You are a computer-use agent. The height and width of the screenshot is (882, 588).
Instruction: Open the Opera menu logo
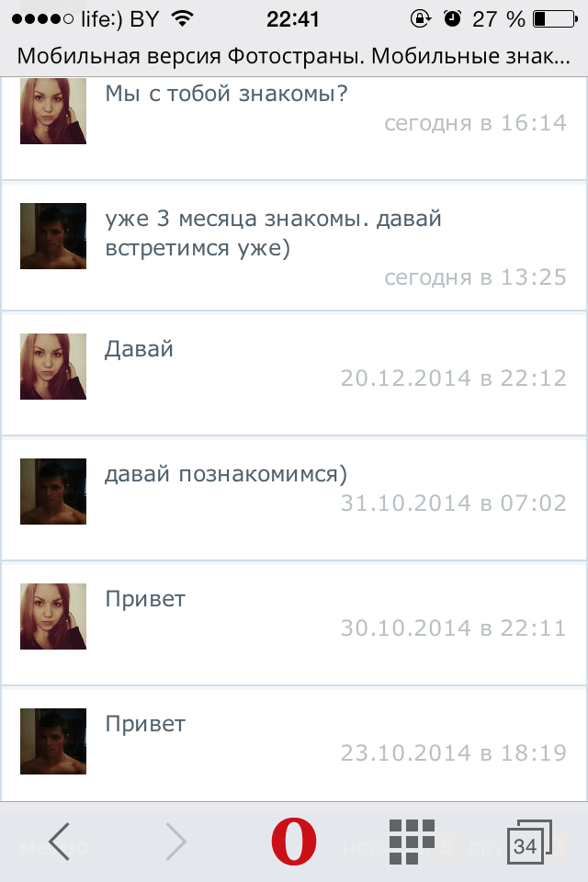(x=293, y=842)
